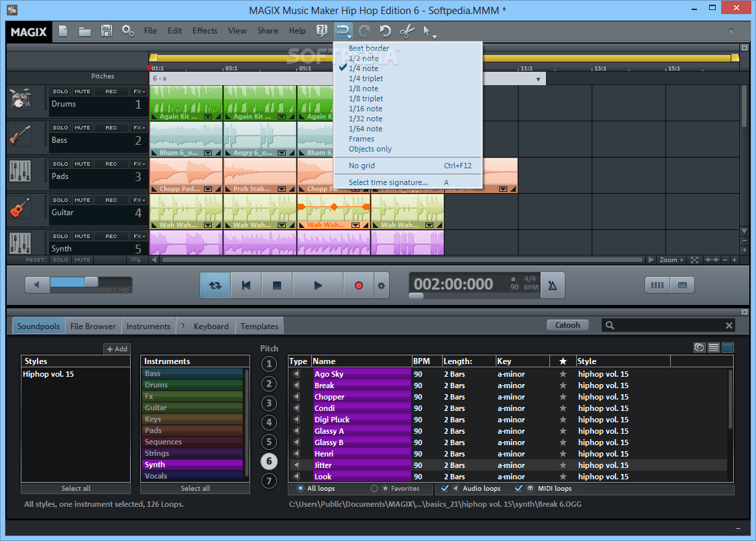Open the Synth track FX dropdown
756x541 pixels.
click(x=140, y=236)
